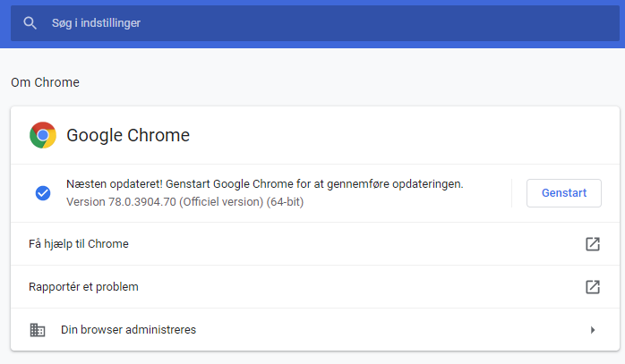Open 'Rapportér et problem' row
This screenshot has height=364, width=625.
[x=315, y=287]
